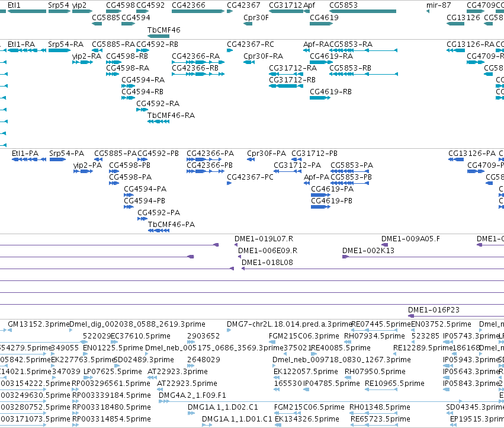The width and height of the screenshot is (504, 428).
Task: Open protein CG42367-PC
Action: 229,183
